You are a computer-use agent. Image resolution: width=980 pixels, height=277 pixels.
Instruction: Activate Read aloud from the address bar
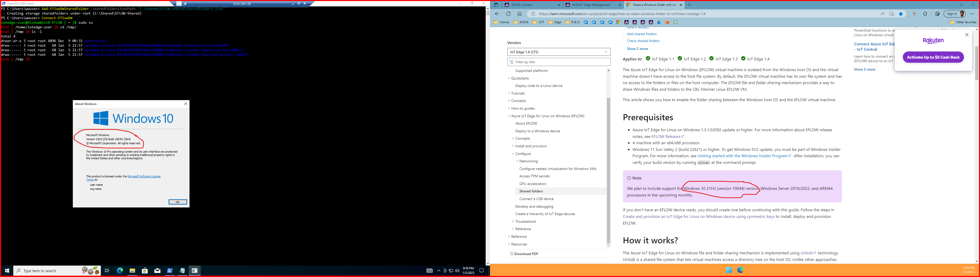click(883, 14)
